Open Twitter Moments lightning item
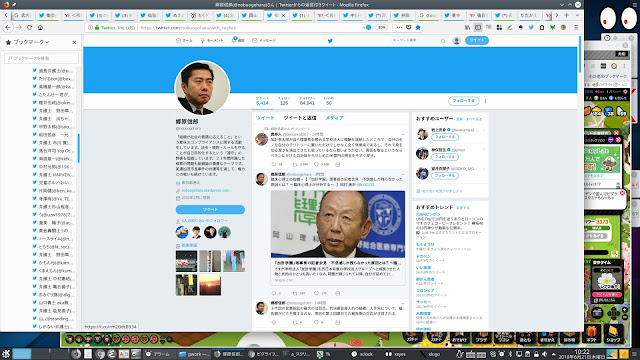The height and width of the screenshot is (360, 640). pyautogui.click(x=212, y=40)
